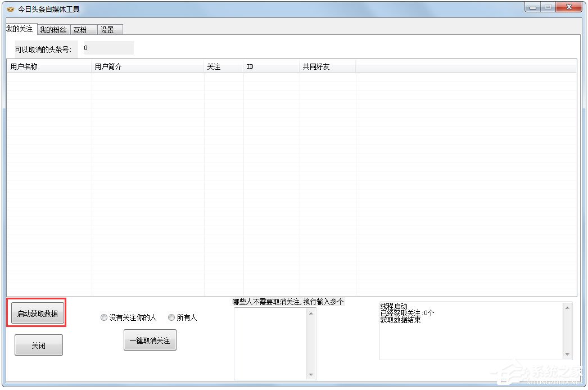
Task: Open the 设置 tab
Action: pyautogui.click(x=107, y=30)
